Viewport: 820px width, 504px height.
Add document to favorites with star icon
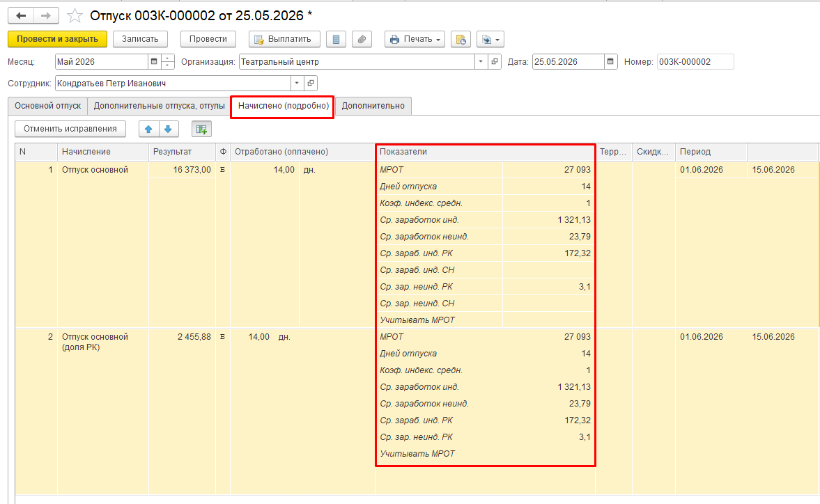click(75, 16)
